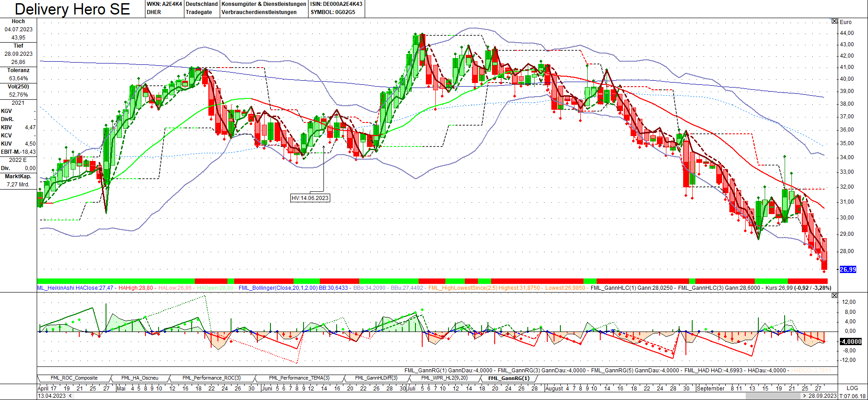868x400 pixels.
Task: Click the end date 28.09.2023 in bottom bar
Action: pyautogui.click(x=823, y=396)
